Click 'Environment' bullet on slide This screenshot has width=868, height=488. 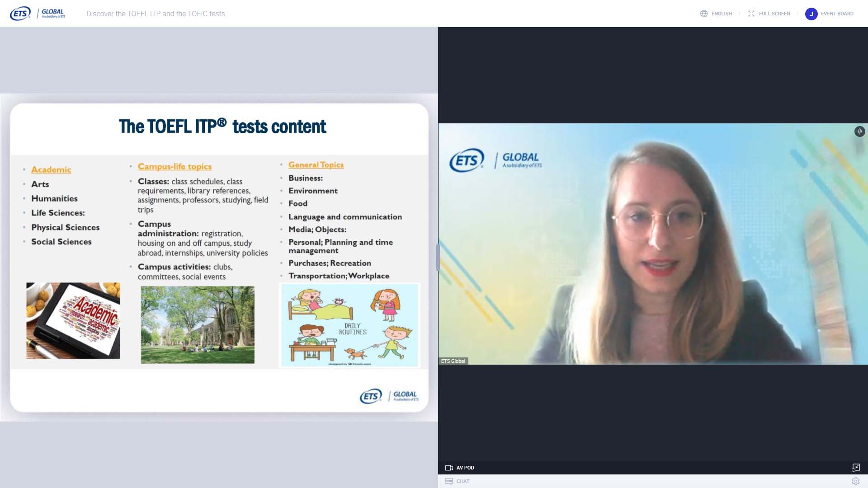coord(313,191)
